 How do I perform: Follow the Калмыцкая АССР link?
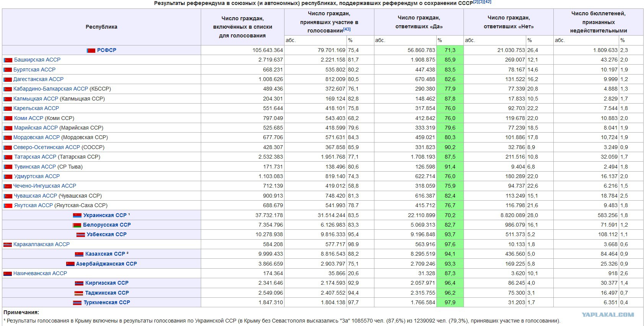click(x=36, y=99)
